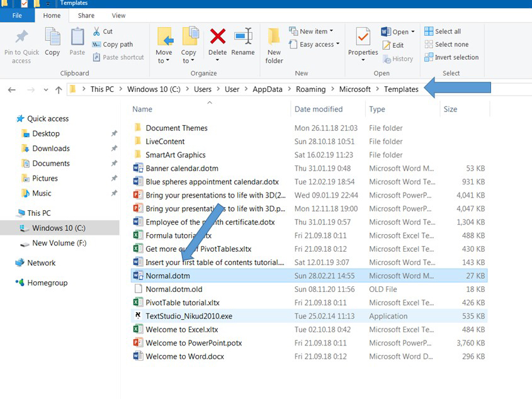Screen dimensions: 532x399
Task: Open the New item dropdown
Action: [x=312, y=31]
